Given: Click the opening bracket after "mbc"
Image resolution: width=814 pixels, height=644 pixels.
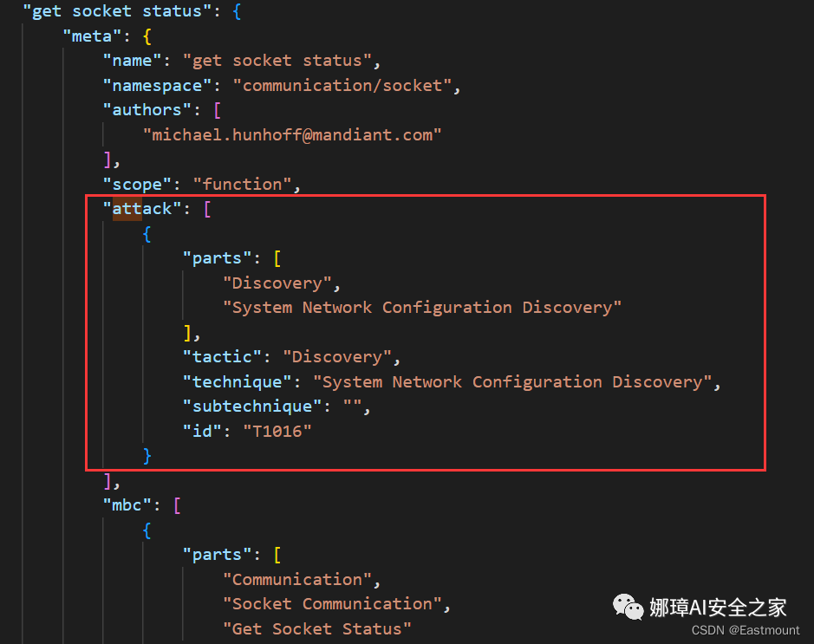Looking at the screenshot, I should (177, 505).
